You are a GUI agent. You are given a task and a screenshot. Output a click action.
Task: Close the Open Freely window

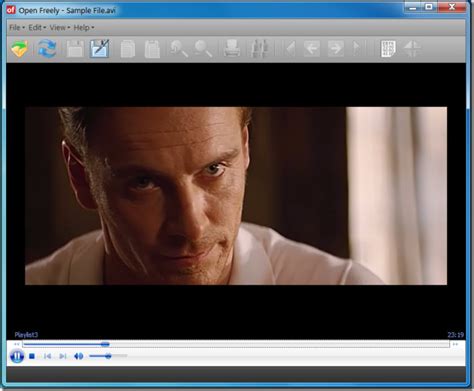click(452, 7)
